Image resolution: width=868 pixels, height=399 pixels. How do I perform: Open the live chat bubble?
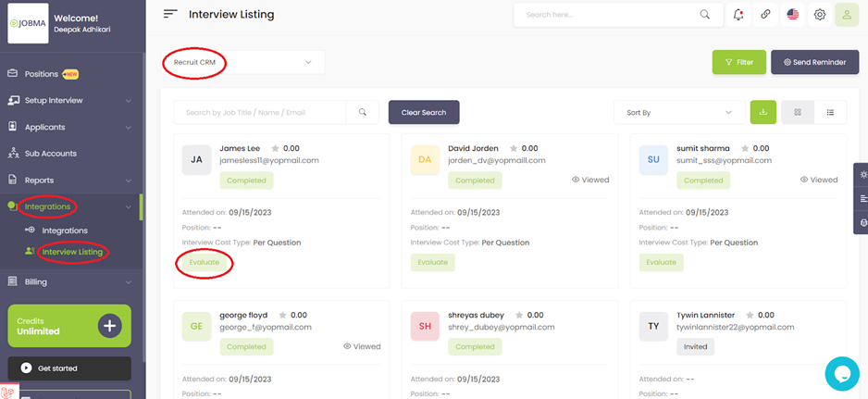pos(842,374)
